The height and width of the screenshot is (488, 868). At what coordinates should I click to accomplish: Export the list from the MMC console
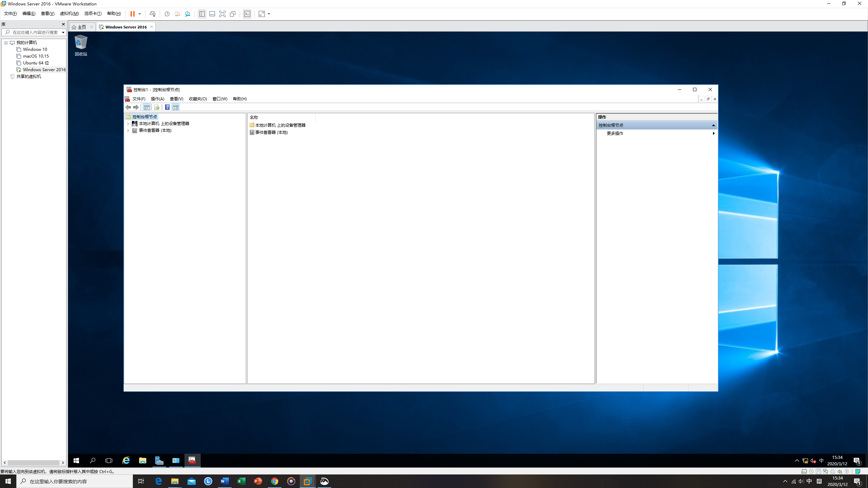[157, 107]
